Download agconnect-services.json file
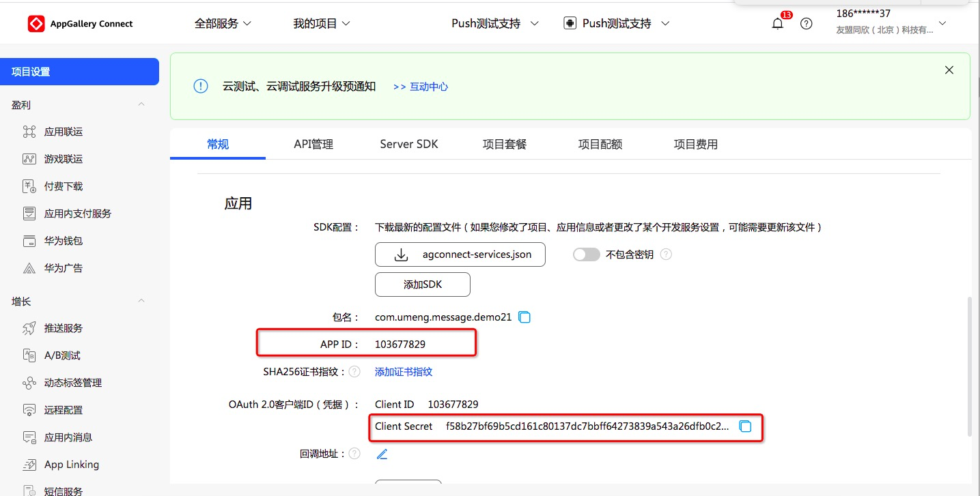980x496 pixels. click(460, 254)
